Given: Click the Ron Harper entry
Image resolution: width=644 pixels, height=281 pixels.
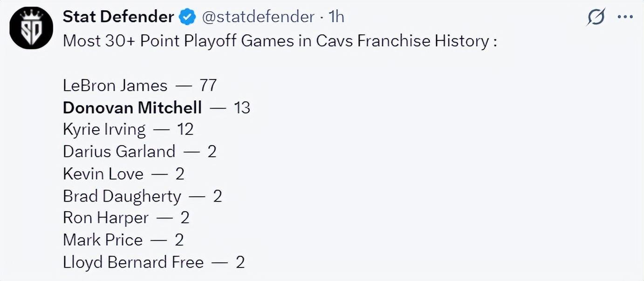Looking at the screenshot, I should coord(106,218).
